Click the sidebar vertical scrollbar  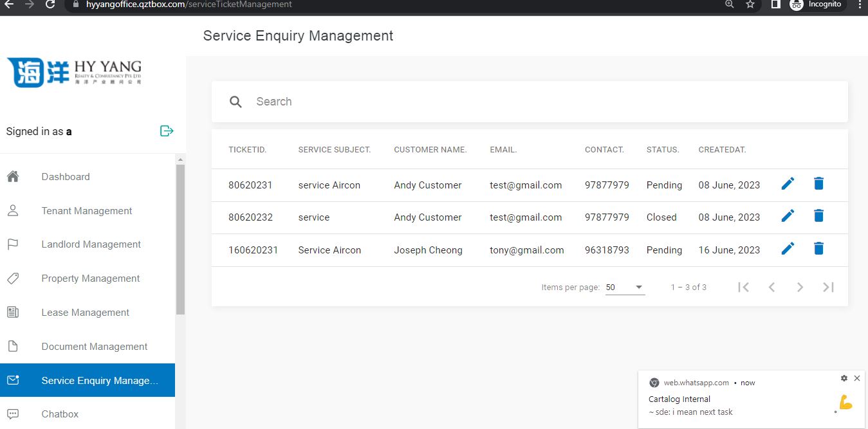180,238
